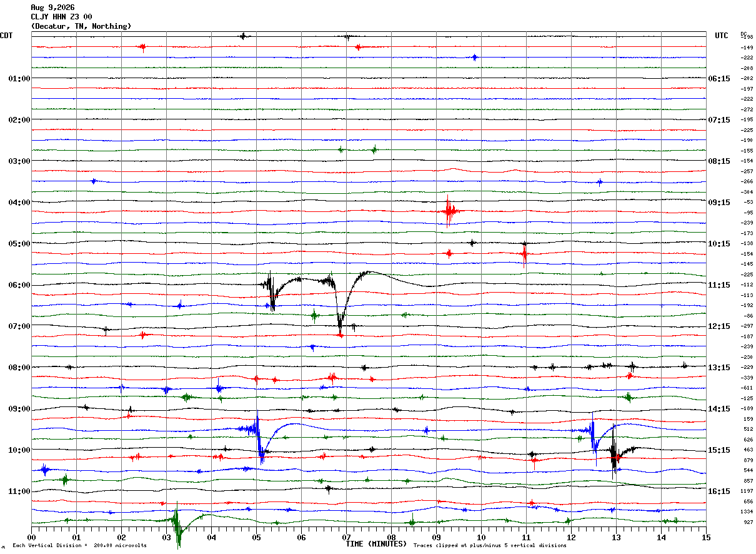The height and width of the screenshot is (554, 756).
Task: Click the large red seismic burst below the 04:00 trace
Action: point(449,211)
